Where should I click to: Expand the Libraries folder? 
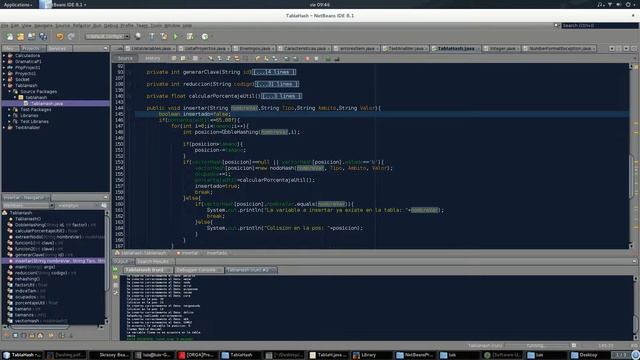pos(10,116)
